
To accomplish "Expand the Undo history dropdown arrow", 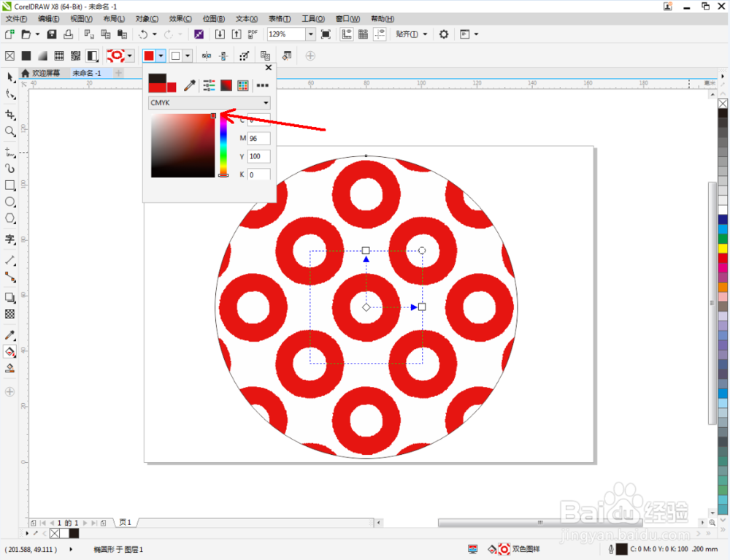I will tap(155, 34).
